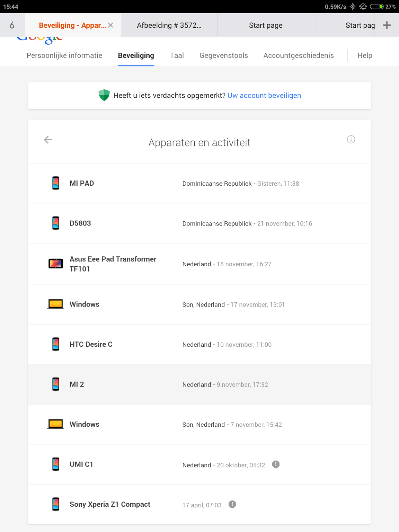Image resolution: width=399 pixels, height=532 pixels.
Task: Open the Persoonlijke informatie section
Action: point(64,55)
